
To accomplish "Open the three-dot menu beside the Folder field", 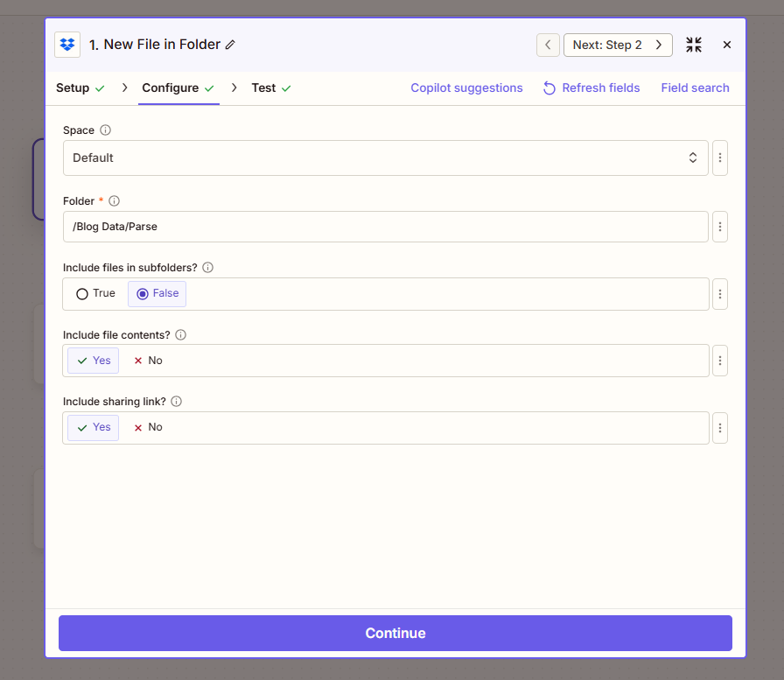I will tap(720, 227).
